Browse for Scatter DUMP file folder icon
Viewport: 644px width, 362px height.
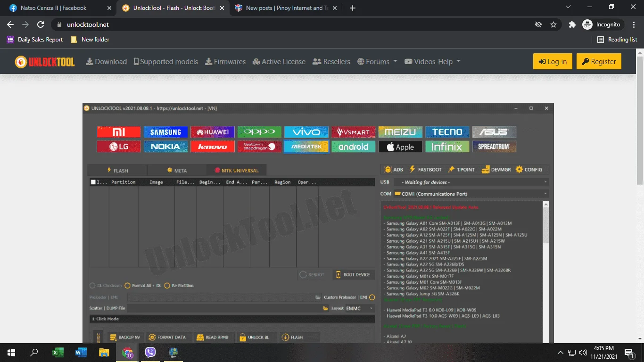coord(325,308)
